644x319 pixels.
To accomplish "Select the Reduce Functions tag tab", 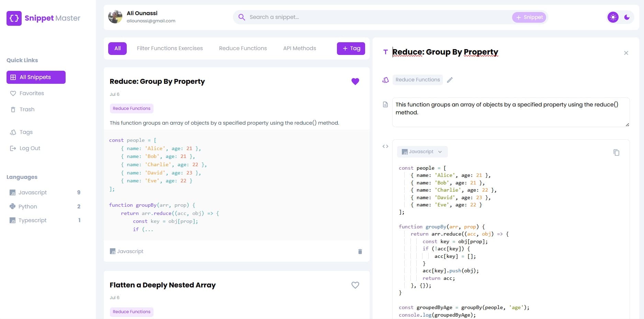I will point(243,48).
